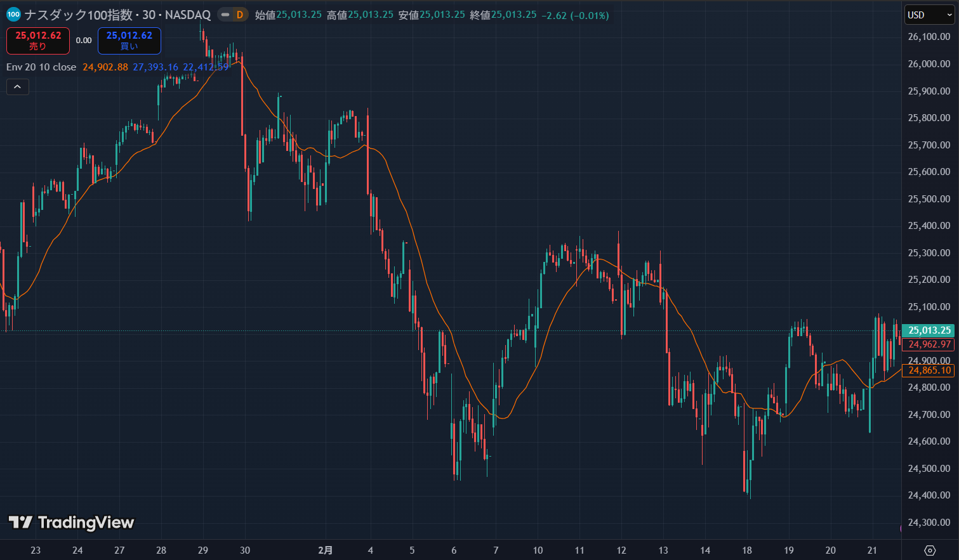Click the gray dash market status pill
Viewport: 959px width, 560px height.
[x=225, y=15]
